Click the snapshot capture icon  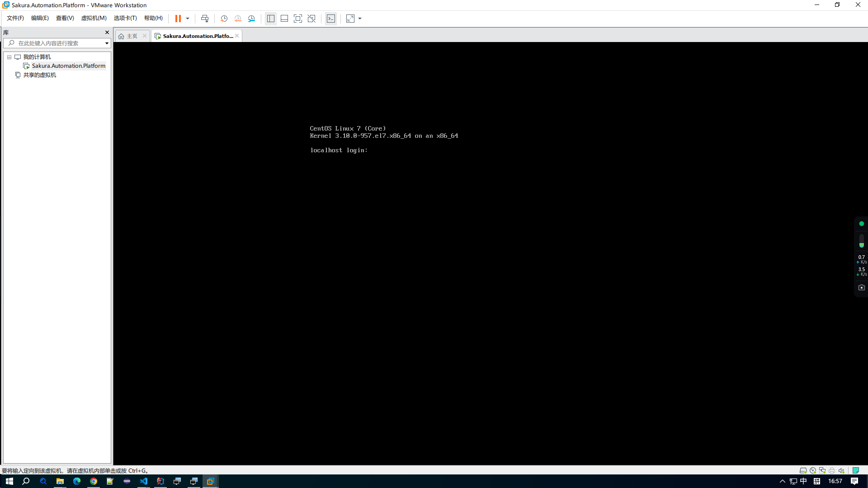click(x=224, y=19)
